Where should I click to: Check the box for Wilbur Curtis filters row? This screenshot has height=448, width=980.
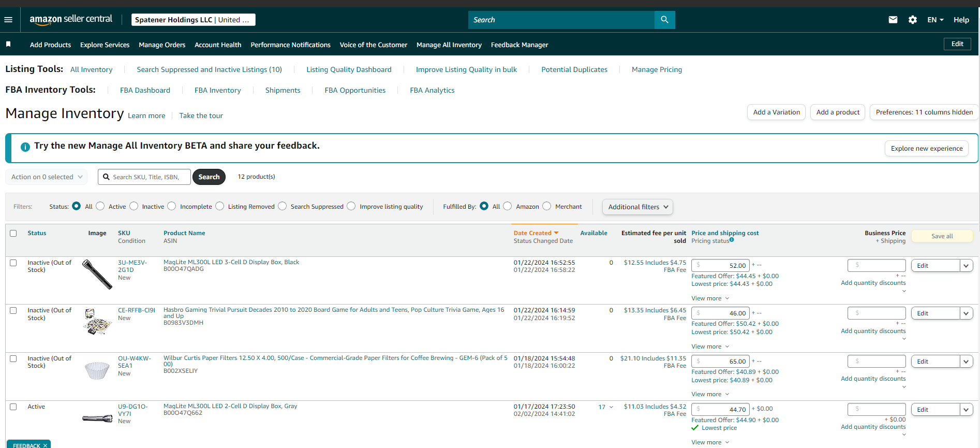[13, 358]
